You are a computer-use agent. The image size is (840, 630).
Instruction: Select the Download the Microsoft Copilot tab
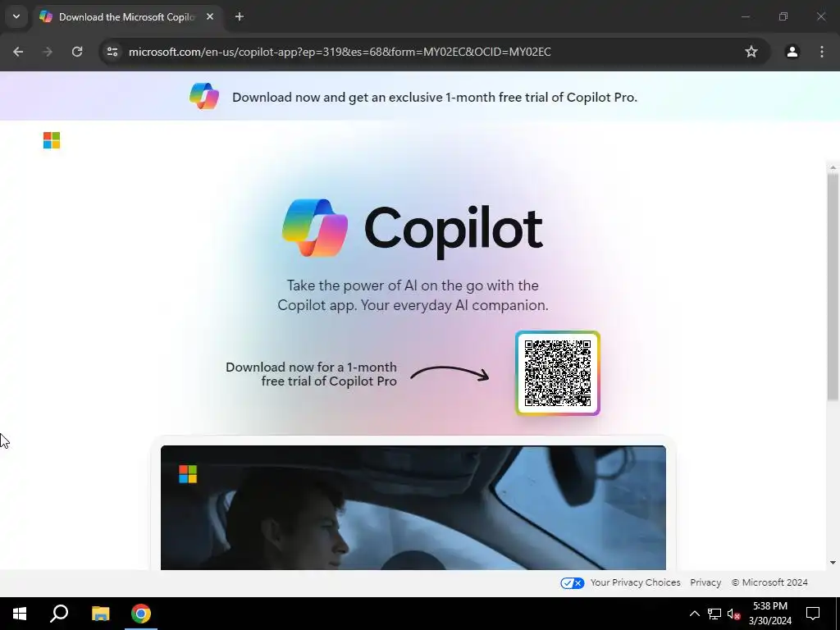127,16
